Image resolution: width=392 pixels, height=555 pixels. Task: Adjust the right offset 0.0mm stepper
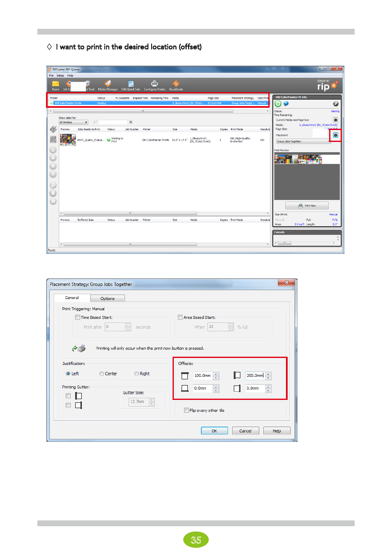click(x=268, y=388)
